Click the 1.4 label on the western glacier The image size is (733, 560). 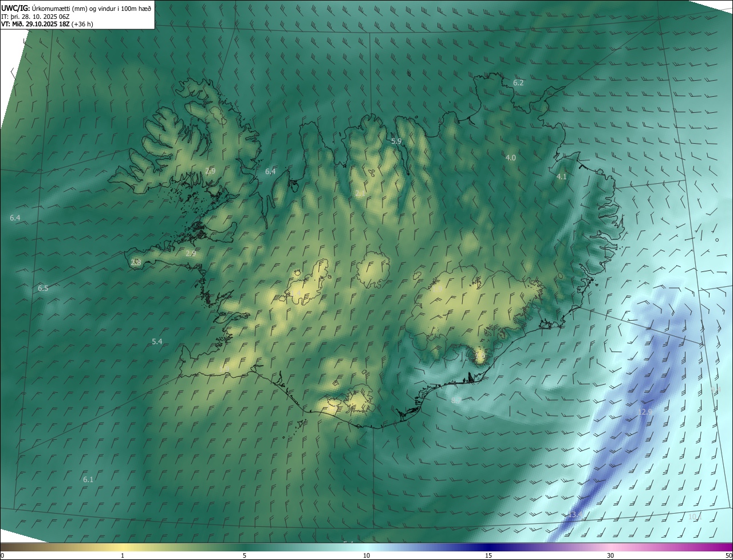297,294
